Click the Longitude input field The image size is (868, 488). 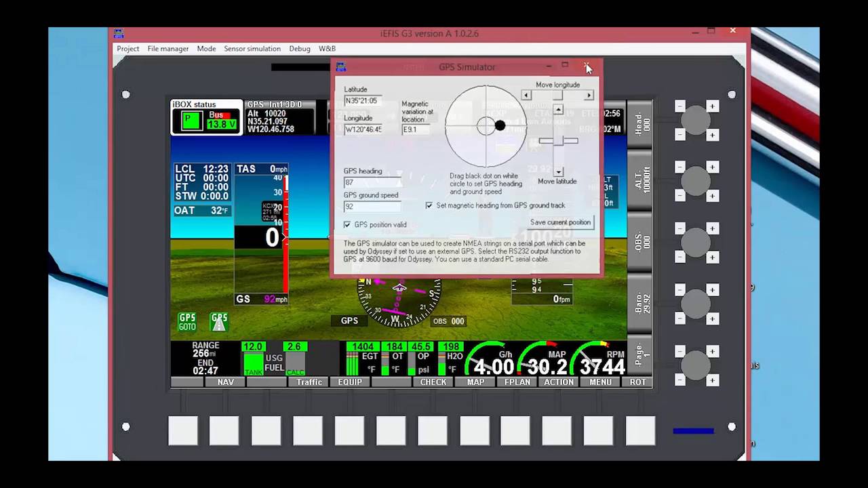[363, 129]
